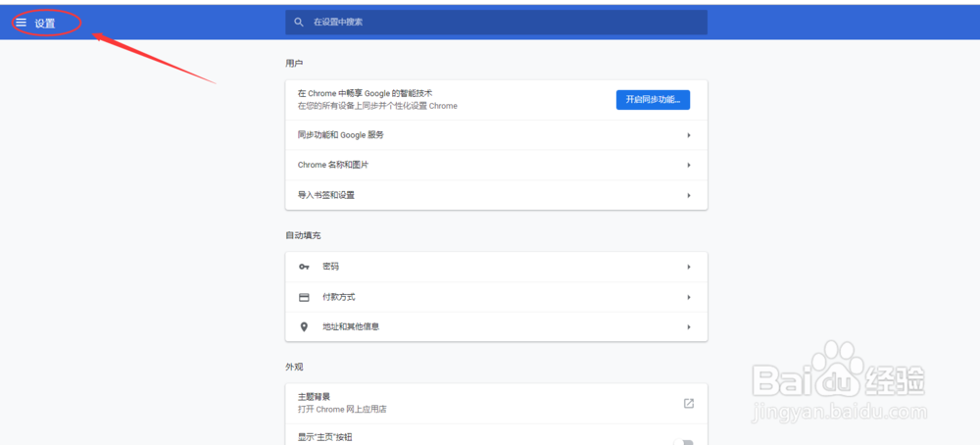The height and width of the screenshot is (445, 980).
Task: Open the hamburger menu beside 设置
Action: 22,23
